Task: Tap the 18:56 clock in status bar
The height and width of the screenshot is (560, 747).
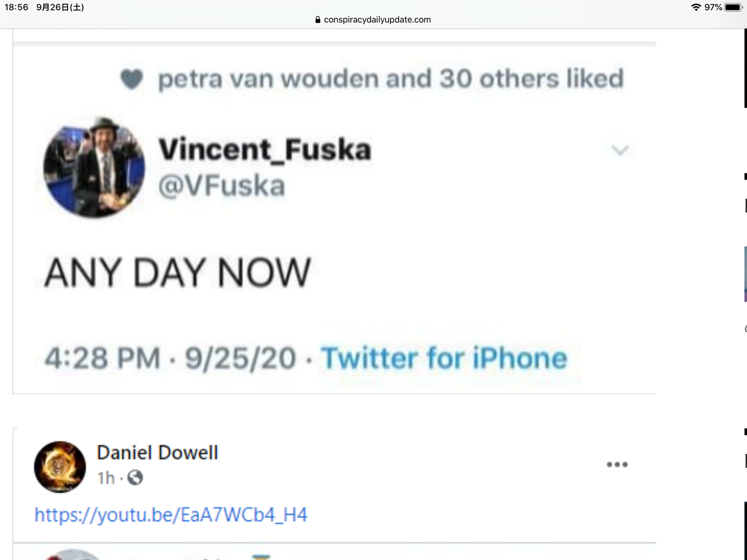Action: (x=16, y=7)
